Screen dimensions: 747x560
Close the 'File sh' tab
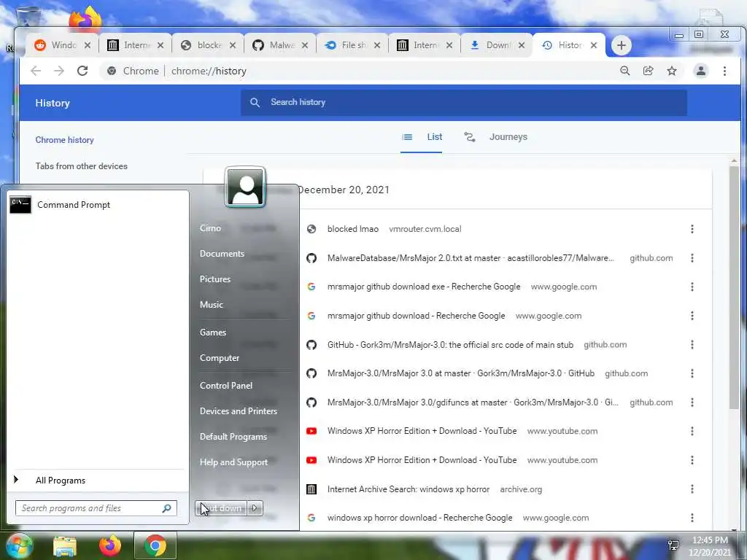377,45
